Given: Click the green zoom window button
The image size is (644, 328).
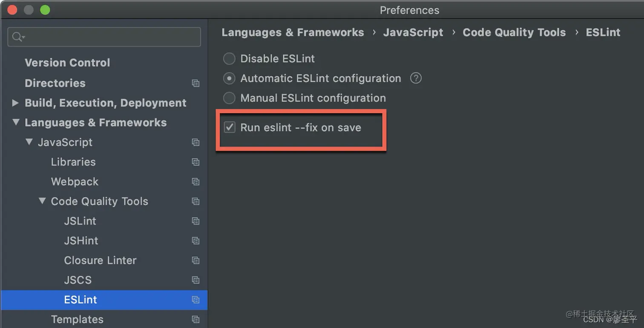Looking at the screenshot, I should 45,10.
